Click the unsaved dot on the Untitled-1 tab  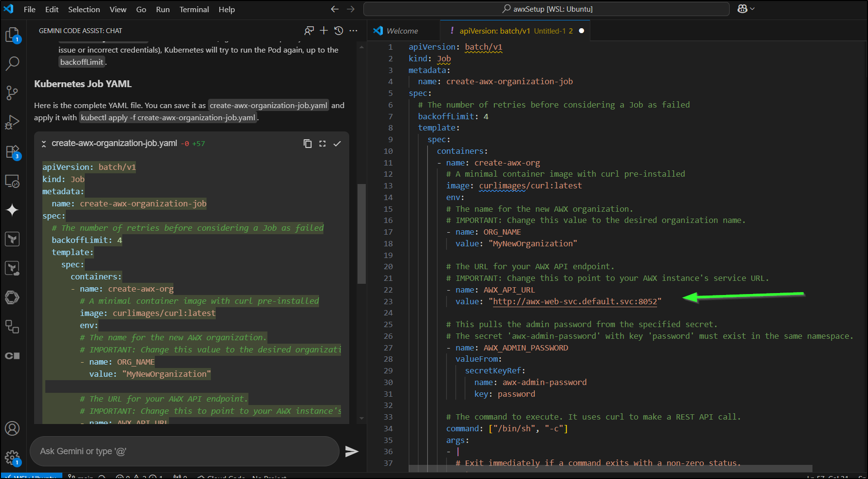pyautogui.click(x=581, y=31)
